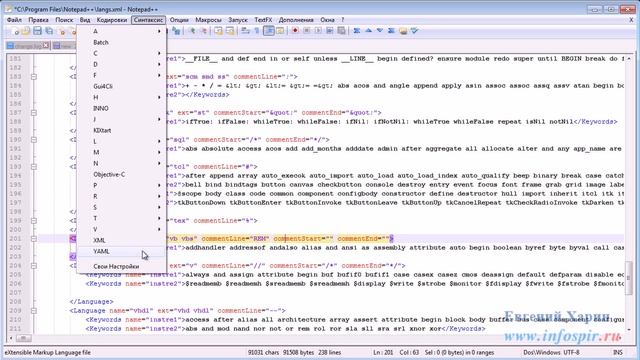Toggle Synchronize Vertical Scrolling icon

(218, 31)
